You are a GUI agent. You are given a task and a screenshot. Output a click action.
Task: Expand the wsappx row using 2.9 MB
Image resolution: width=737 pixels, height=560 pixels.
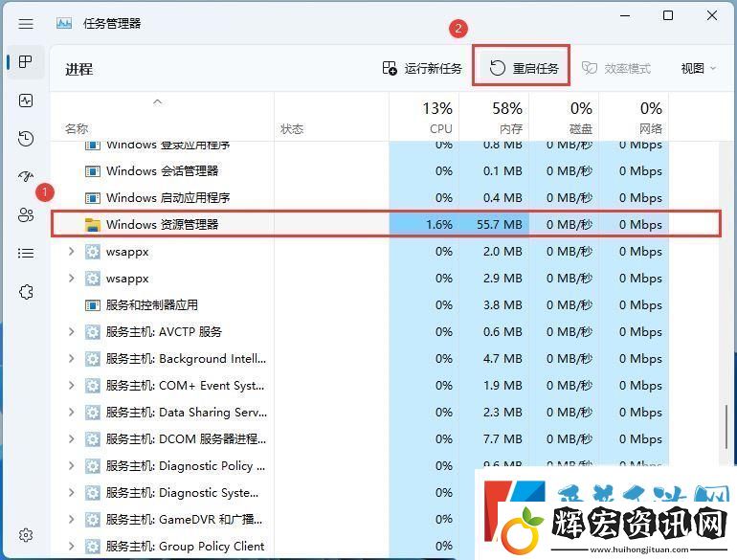(x=71, y=279)
